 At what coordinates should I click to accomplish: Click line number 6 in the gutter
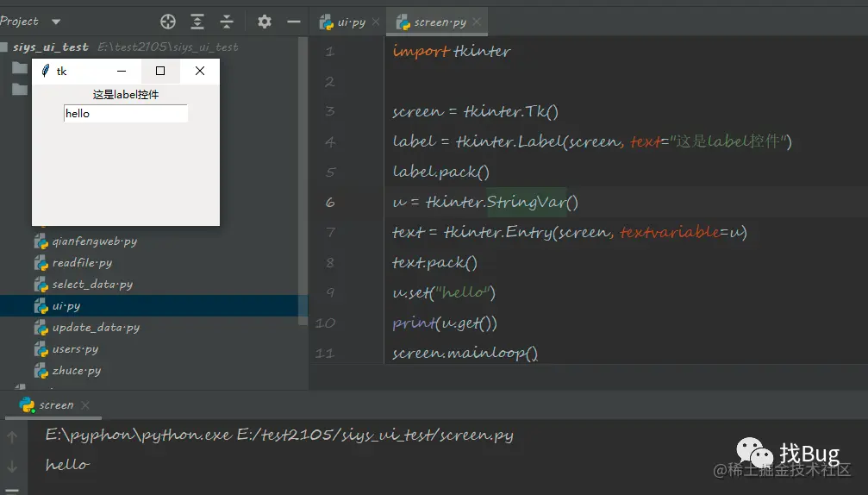tap(330, 203)
